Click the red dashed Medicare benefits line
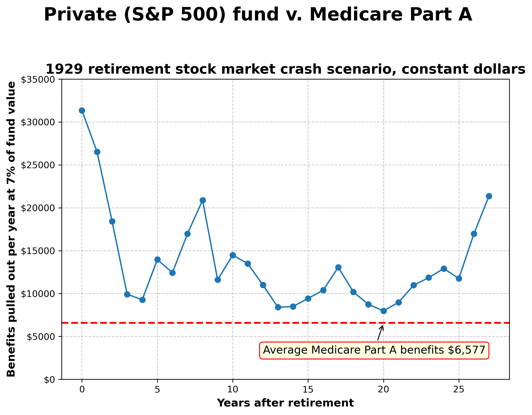The height and width of the screenshot is (415, 532). [219, 323]
